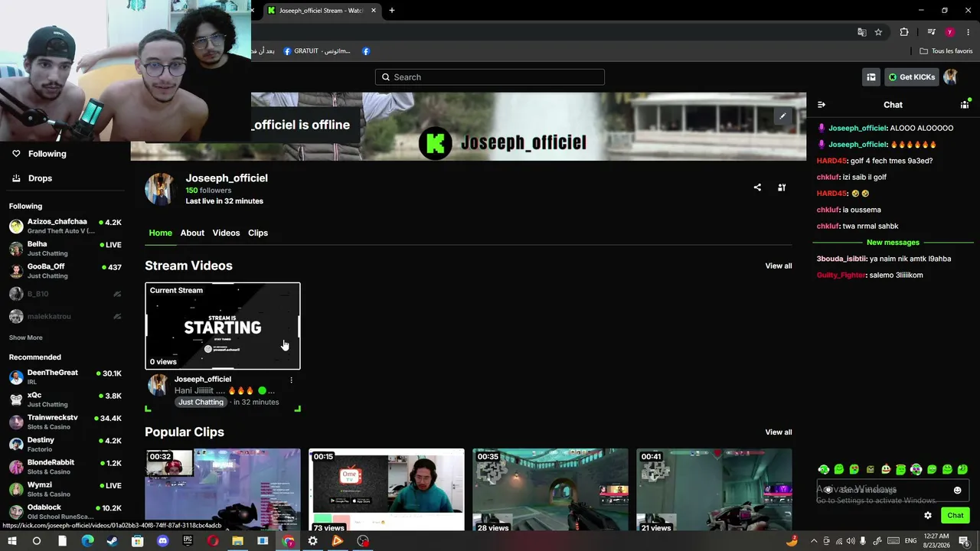Open the Windows Start menu

(11, 541)
